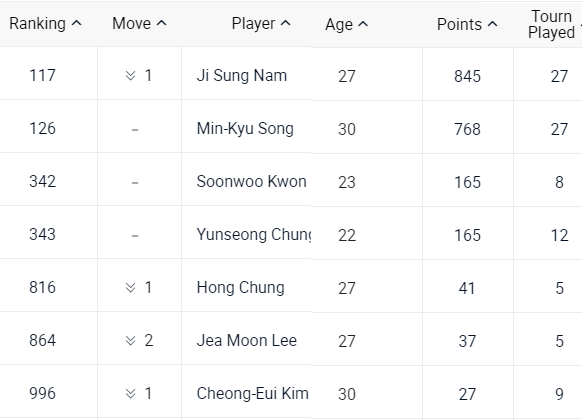The height and width of the screenshot is (420, 582).
Task: Click the Age sort arrow
Action: [x=363, y=24]
